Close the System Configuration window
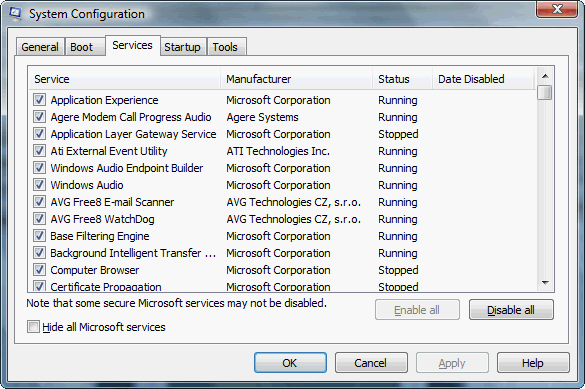Image resolution: width=585 pixels, height=389 pixels. (557, 9)
